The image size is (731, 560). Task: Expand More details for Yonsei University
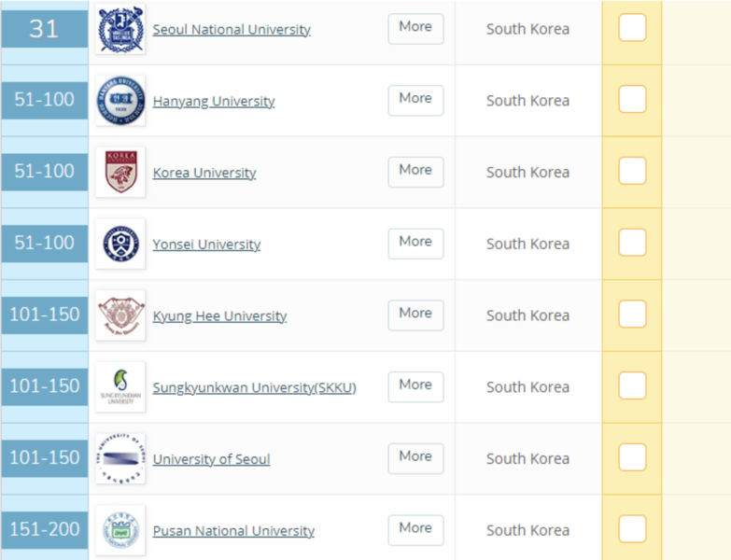point(415,244)
